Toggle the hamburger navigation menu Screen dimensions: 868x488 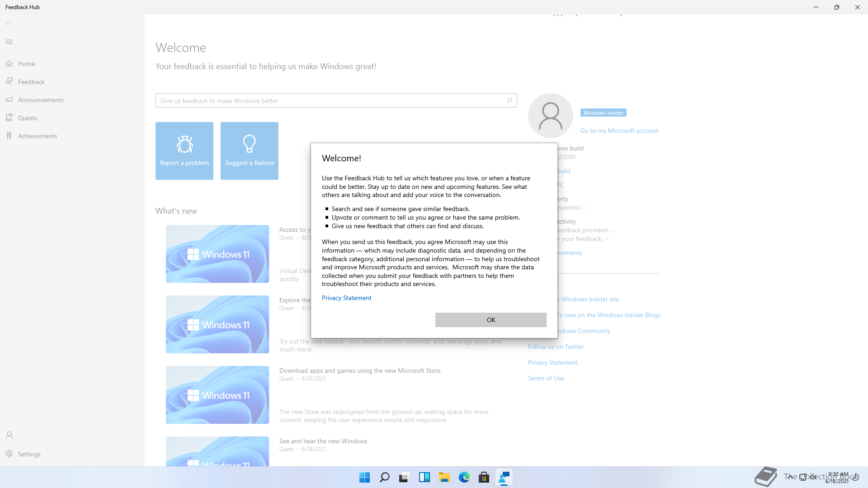tap(9, 42)
